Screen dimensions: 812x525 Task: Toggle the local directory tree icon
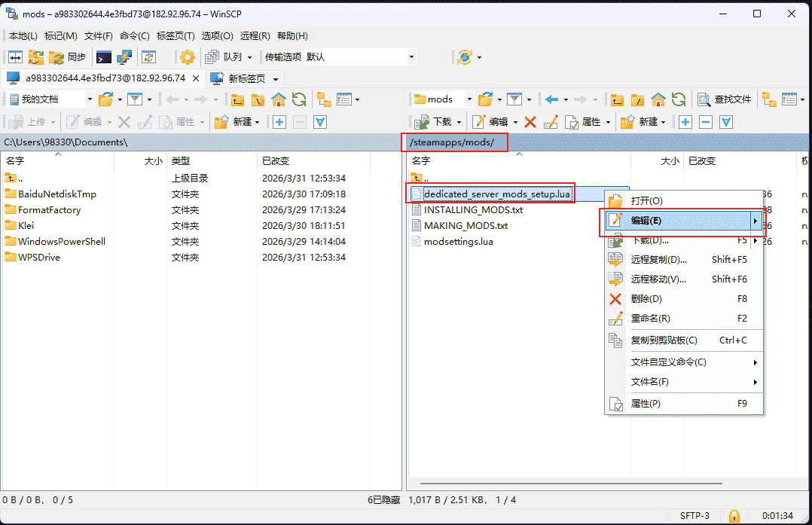pyautogui.click(x=324, y=99)
